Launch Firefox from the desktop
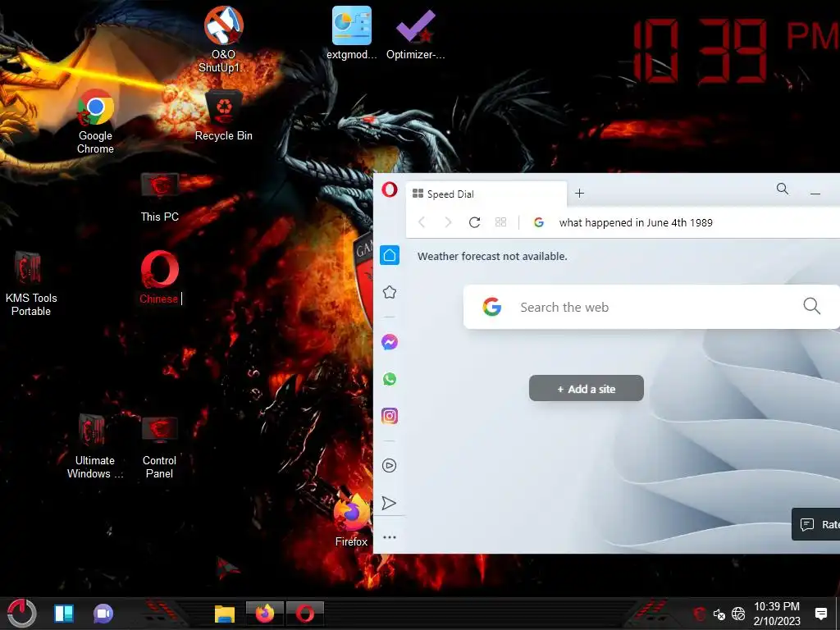 pyautogui.click(x=351, y=520)
